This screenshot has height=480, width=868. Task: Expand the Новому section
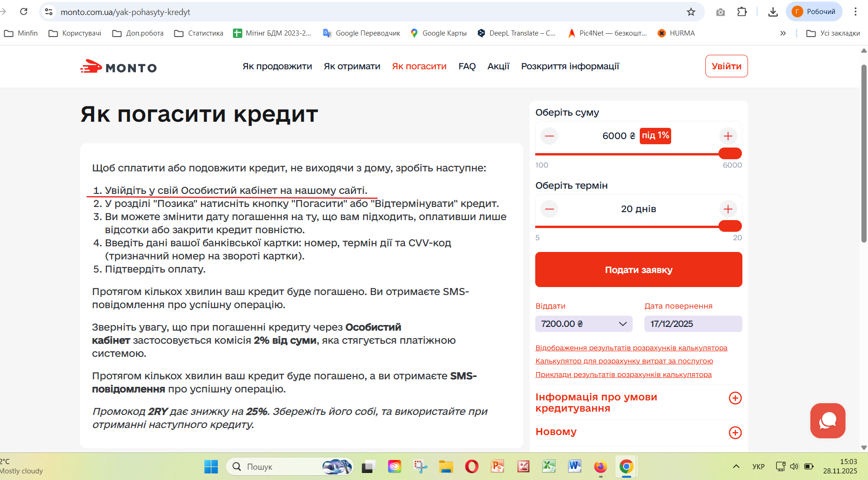(735, 433)
